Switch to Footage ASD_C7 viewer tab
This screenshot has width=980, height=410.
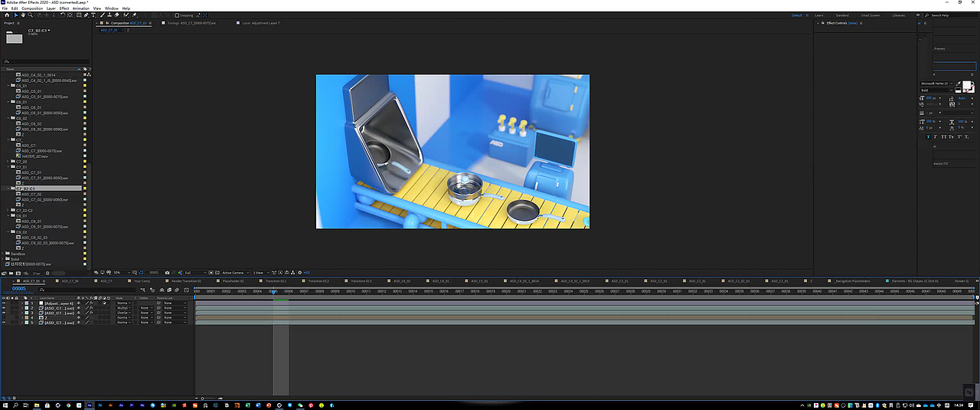coord(190,23)
